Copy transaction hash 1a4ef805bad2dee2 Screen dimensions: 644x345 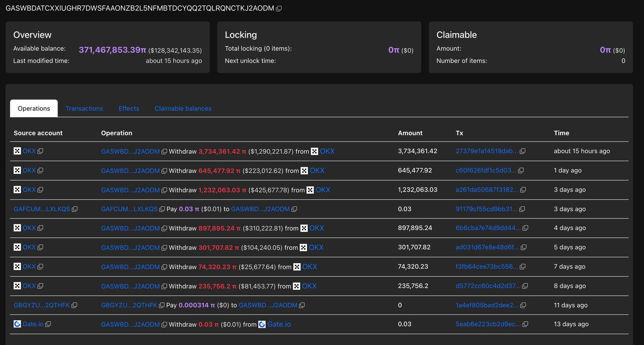coord(523,305)
